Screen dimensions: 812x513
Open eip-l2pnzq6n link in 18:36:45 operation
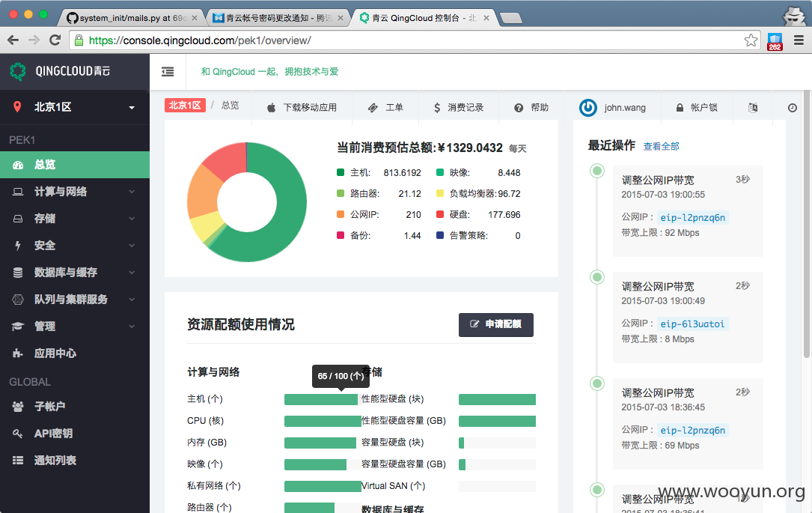pos(692,430)
